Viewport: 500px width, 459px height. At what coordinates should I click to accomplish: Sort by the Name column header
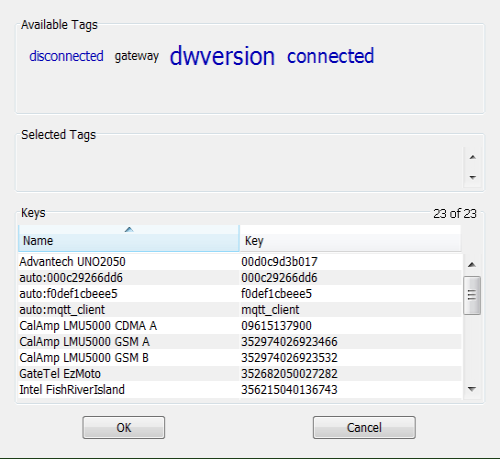coord(129,238)
